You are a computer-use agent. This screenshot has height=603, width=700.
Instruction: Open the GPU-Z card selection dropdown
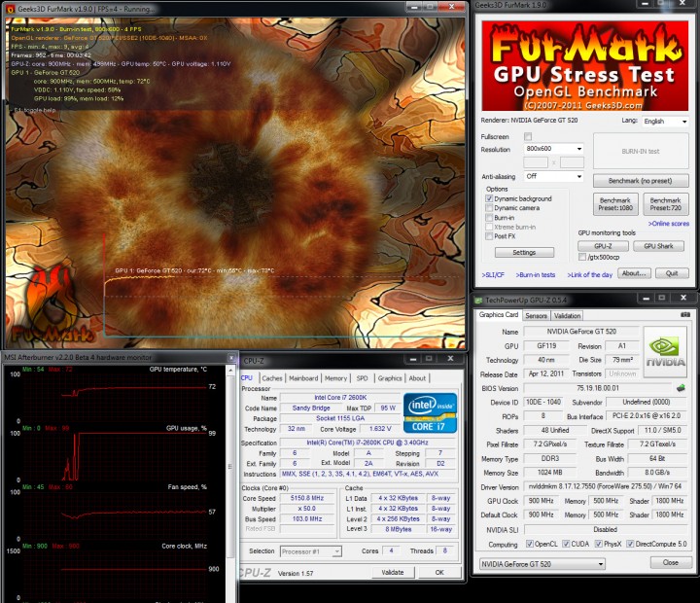click(x=542, y=564)
